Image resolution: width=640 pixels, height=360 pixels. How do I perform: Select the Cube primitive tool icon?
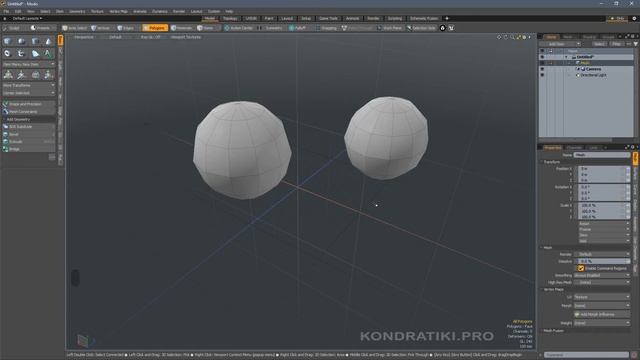pyautogui.click(x=8, y=41)
